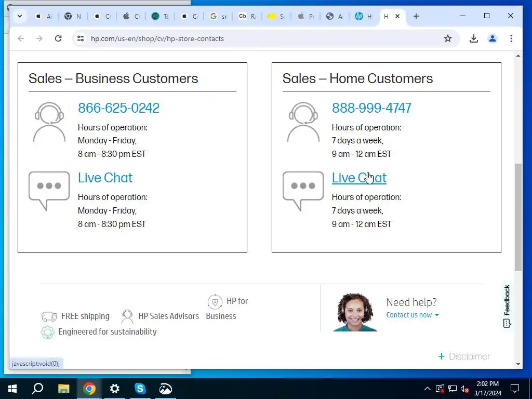Open Chrome three-dot menu
The width and height of the screenshot is (532, 399).
tap(511, 38)
